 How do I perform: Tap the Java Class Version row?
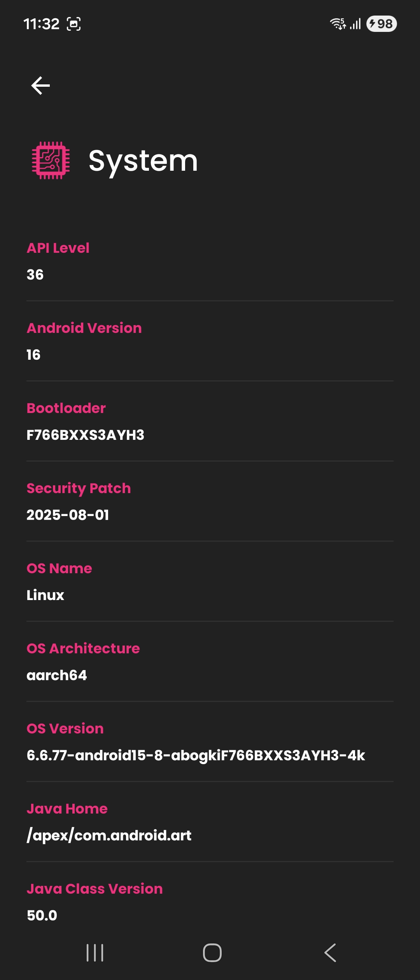(x=210, y=902)
